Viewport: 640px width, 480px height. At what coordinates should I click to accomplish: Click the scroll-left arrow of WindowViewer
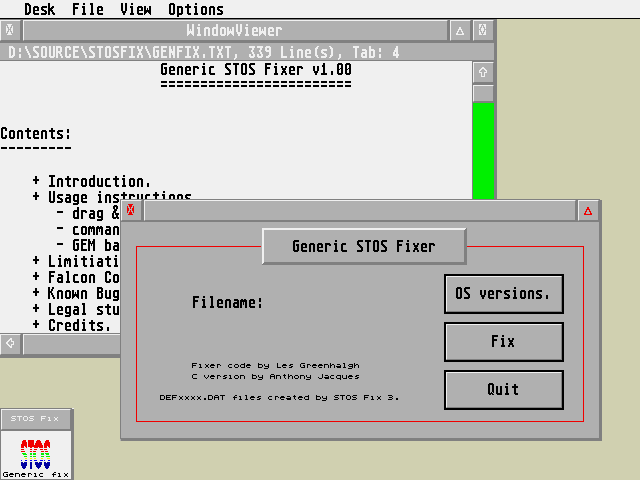[10, 343]
